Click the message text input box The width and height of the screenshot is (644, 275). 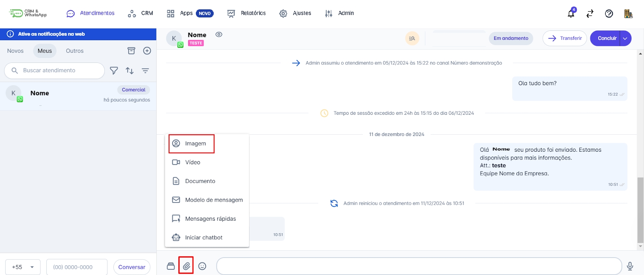pos(419,266)
